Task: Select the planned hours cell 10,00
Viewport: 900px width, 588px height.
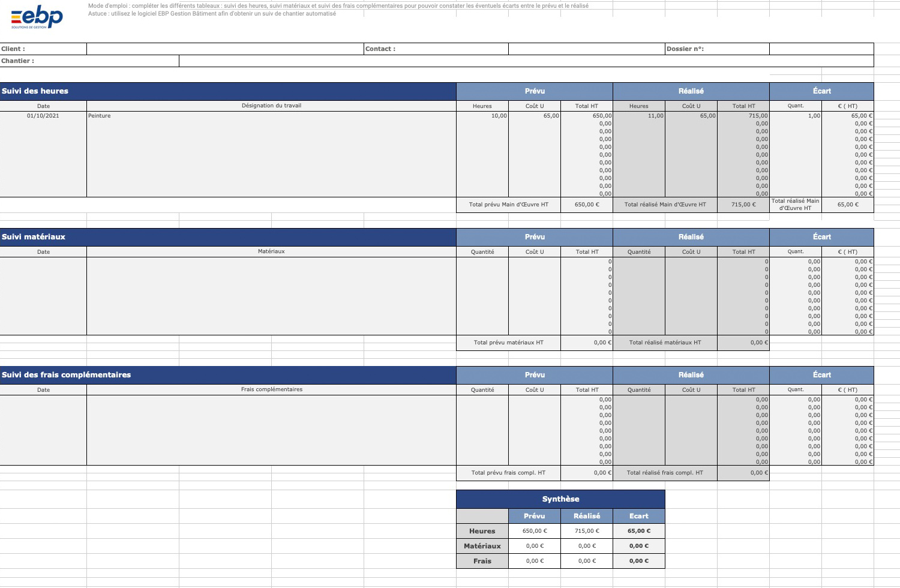Action: click(x=482, y=116)
